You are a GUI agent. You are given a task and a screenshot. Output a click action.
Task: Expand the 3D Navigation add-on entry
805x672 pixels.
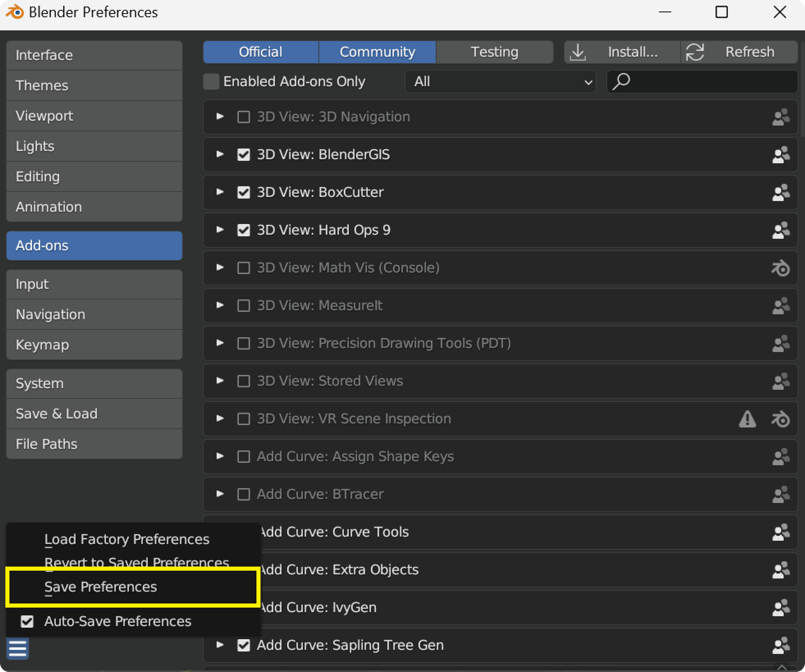click(220, 117)
